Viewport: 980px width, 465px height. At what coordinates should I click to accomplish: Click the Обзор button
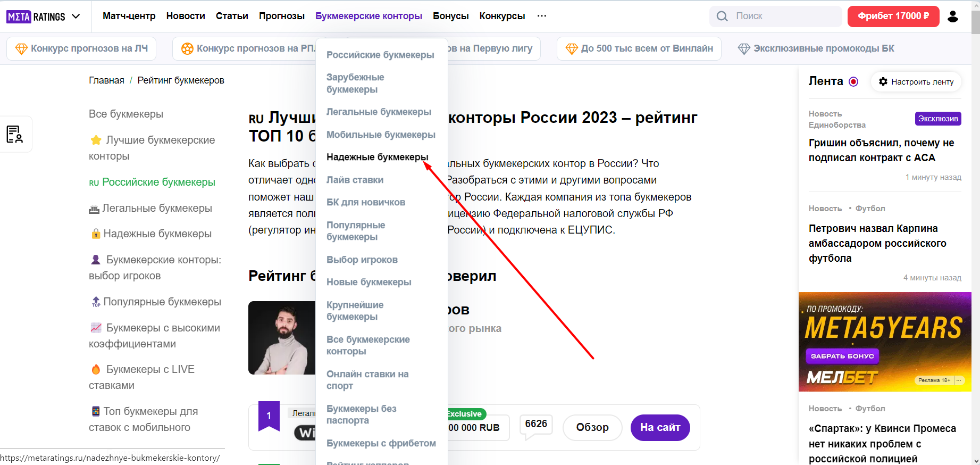coord(592,428)
